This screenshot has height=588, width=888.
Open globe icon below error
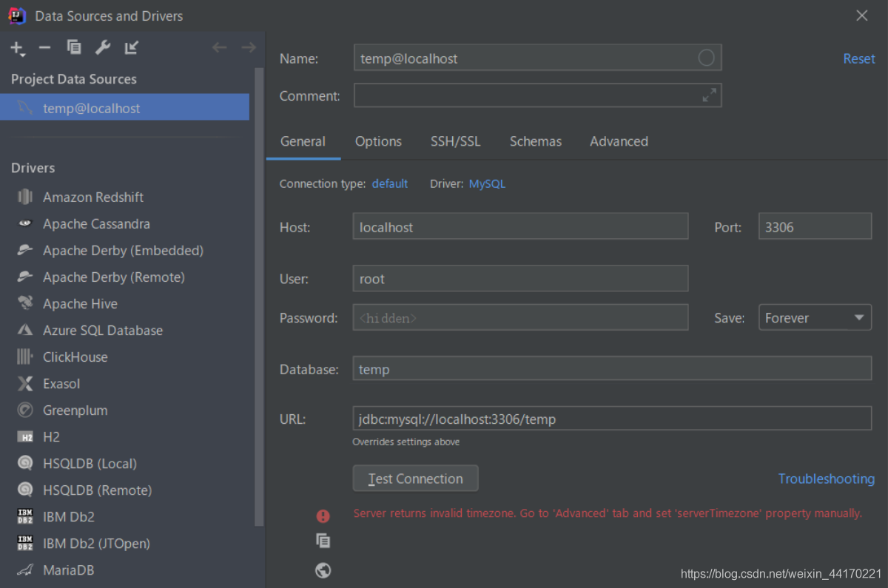[323, 570]
